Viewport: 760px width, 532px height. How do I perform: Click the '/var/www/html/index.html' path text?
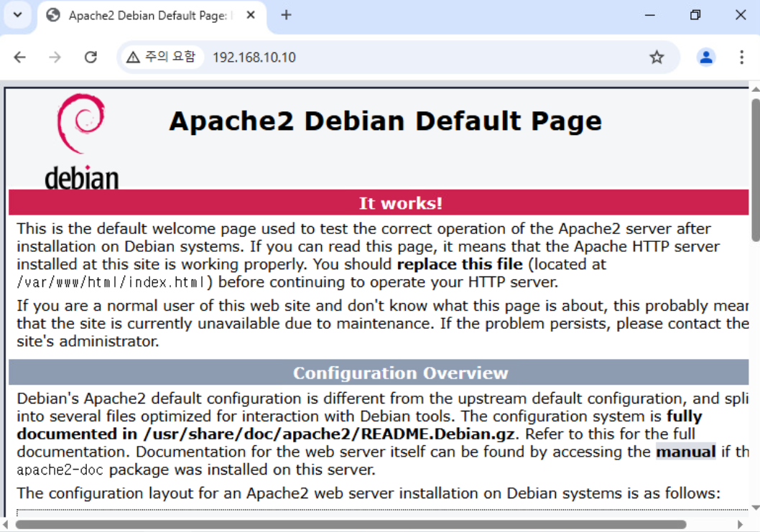pos(112,282)
